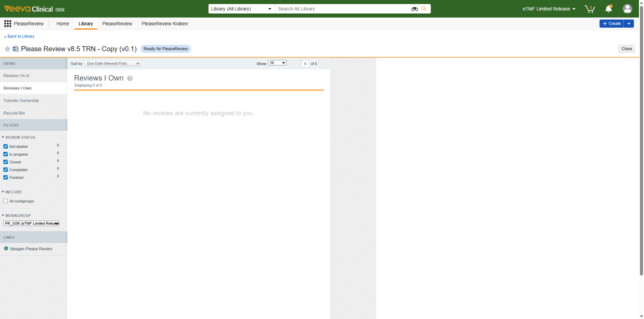Screen dimensions: 644x319
Task: Click the Close button
Action: coord(627,49)
